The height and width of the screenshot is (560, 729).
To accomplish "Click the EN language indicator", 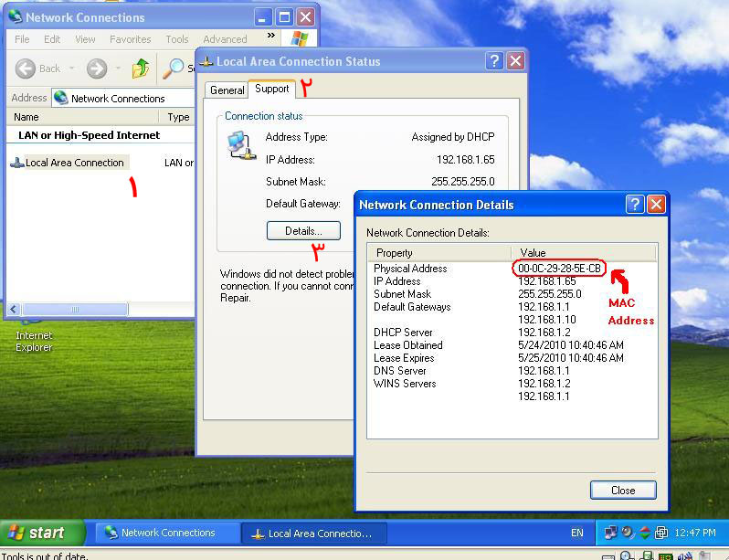I will pos(577,533).
